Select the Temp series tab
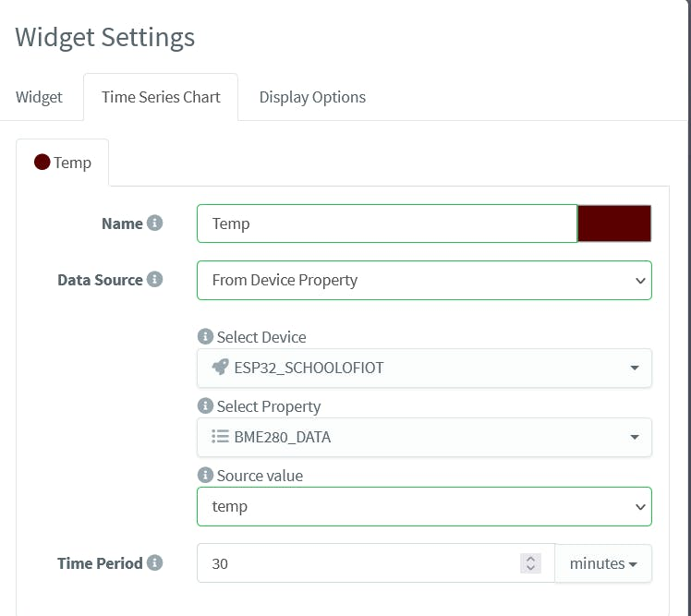This screenshot has width=691, height=616. [63, 163]
